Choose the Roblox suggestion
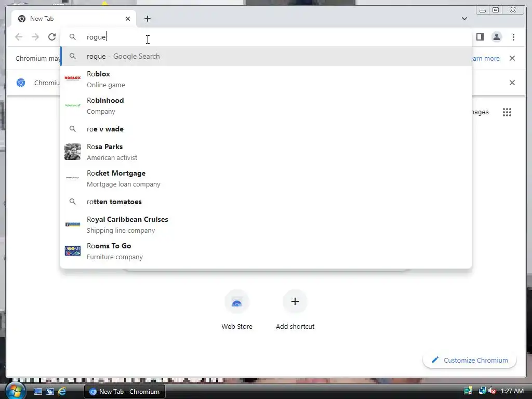The width and height of the screenshot is (532, 399). pyautogui.click(x=266, y=79)
